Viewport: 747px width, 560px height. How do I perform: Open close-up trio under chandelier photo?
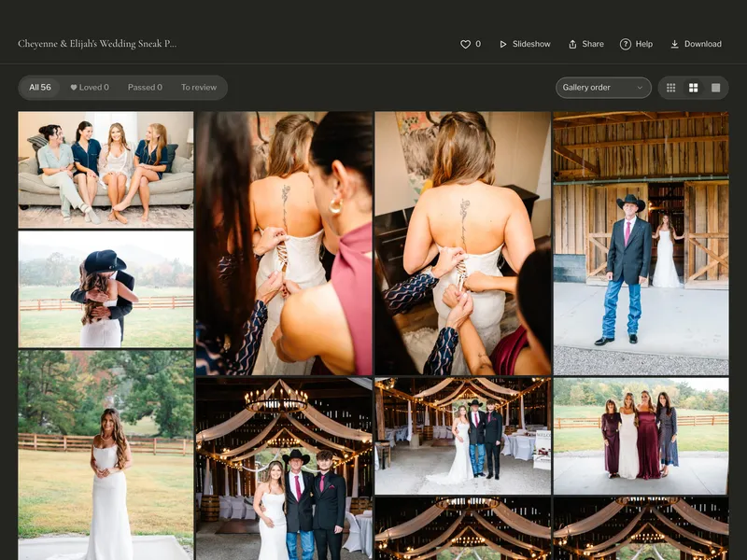284,469
